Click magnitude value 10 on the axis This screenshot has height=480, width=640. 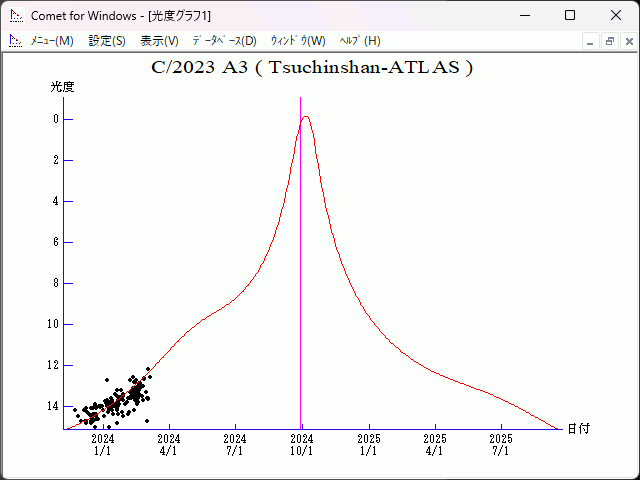pyautogui.click(x=53, y=324)
